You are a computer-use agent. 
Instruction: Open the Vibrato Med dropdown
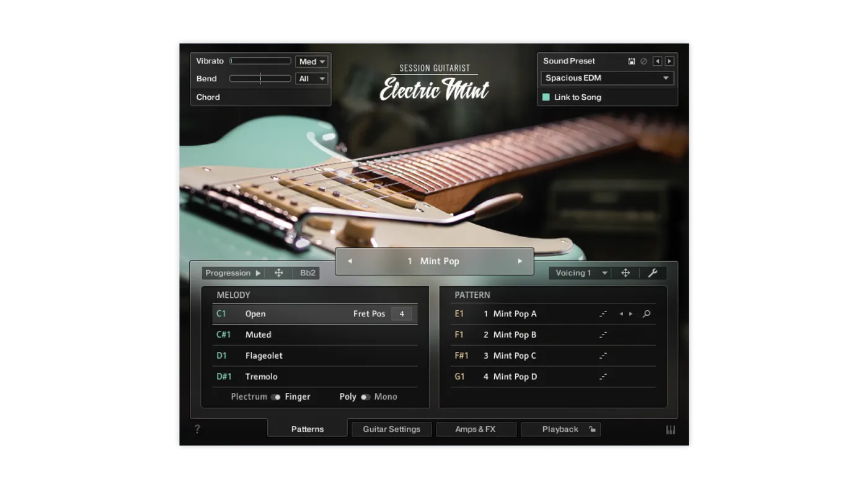[x=312, y=61]
